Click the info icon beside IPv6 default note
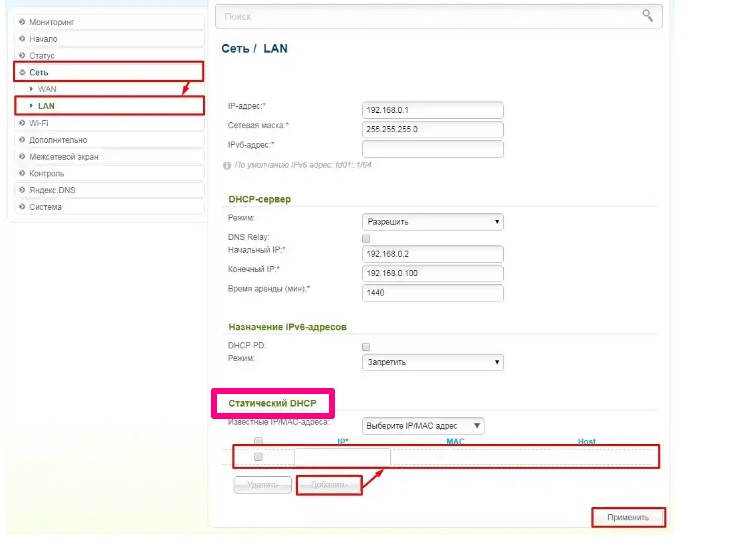This screenshot has width=741, height=548. (227, 166)
